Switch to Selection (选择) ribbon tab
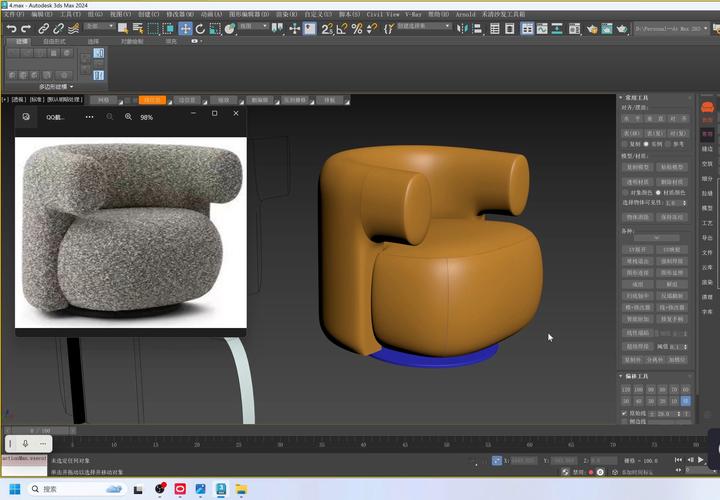The width and height of the screenshot is (720, 500). pos(93,41)
